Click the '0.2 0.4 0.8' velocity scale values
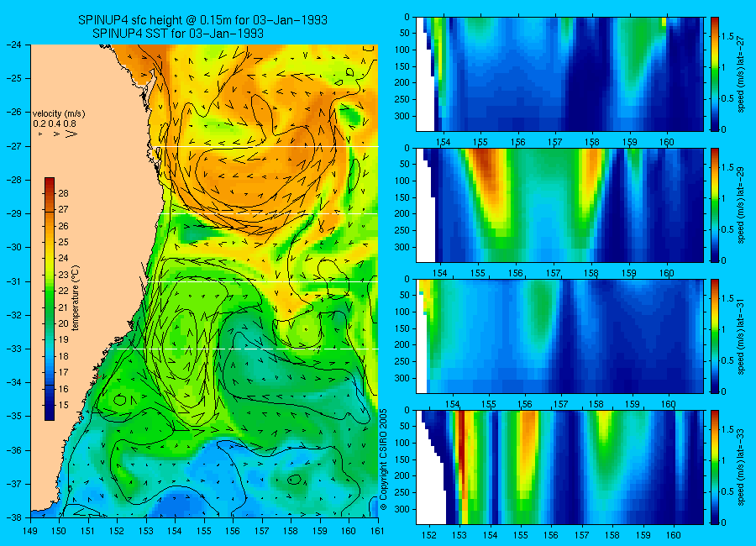 pos(55,124)
